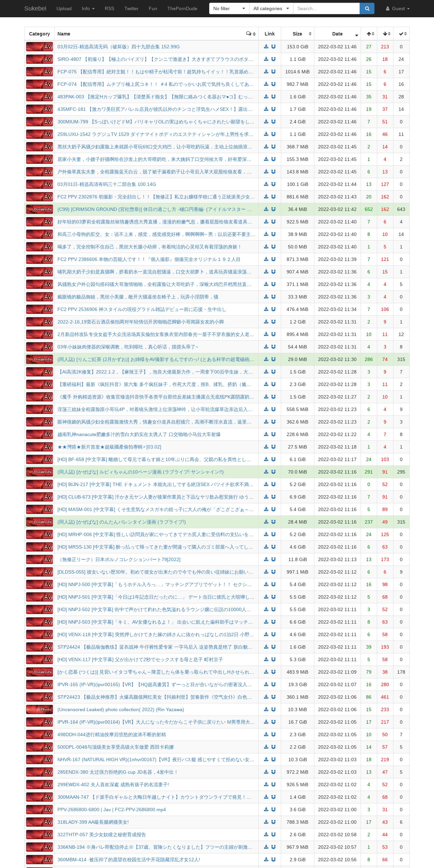Download torrent for FC2 PPV 2386606 row
434x868 pixels.
point(266,259)
